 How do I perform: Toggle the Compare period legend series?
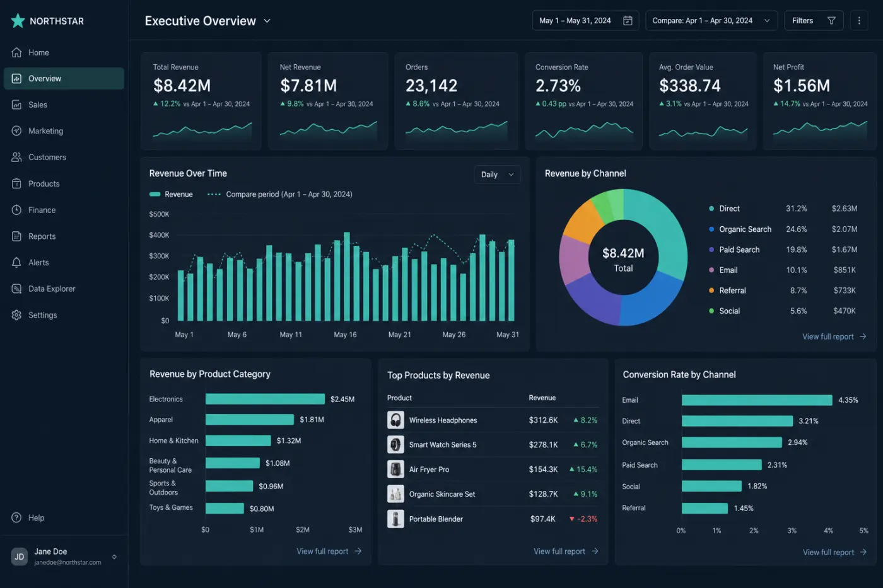(x=280, y=194)
